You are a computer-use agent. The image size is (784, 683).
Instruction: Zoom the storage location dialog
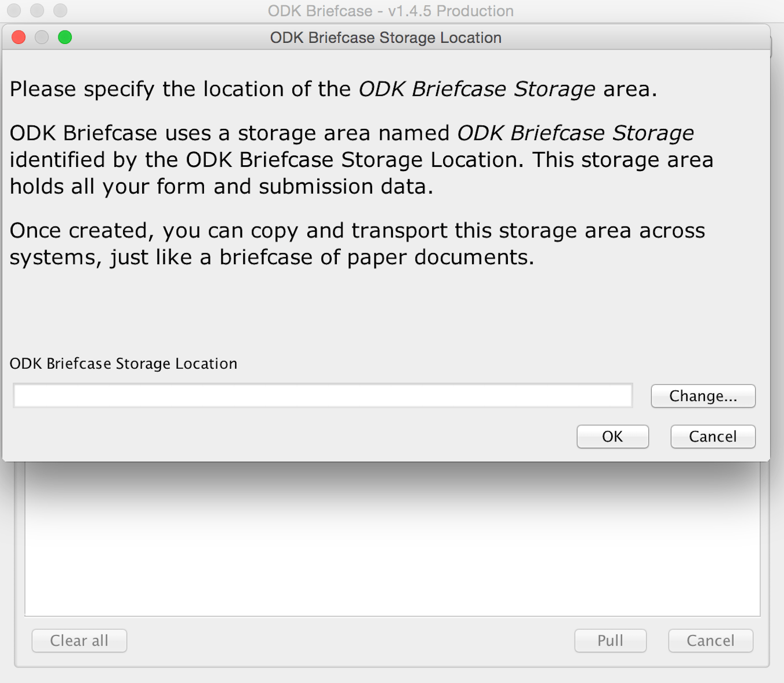(x=65, y=37)
